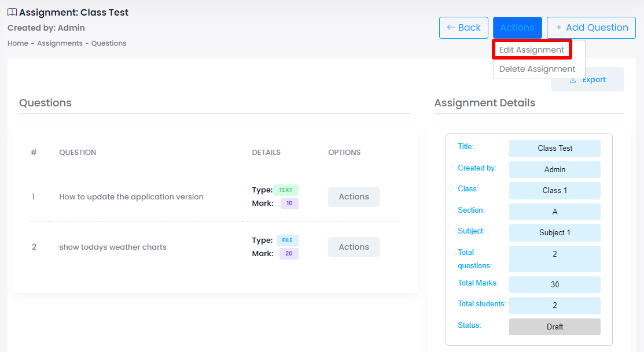Select Edit Assignment from the menu
644x352 pixels.
click(532, 50)
